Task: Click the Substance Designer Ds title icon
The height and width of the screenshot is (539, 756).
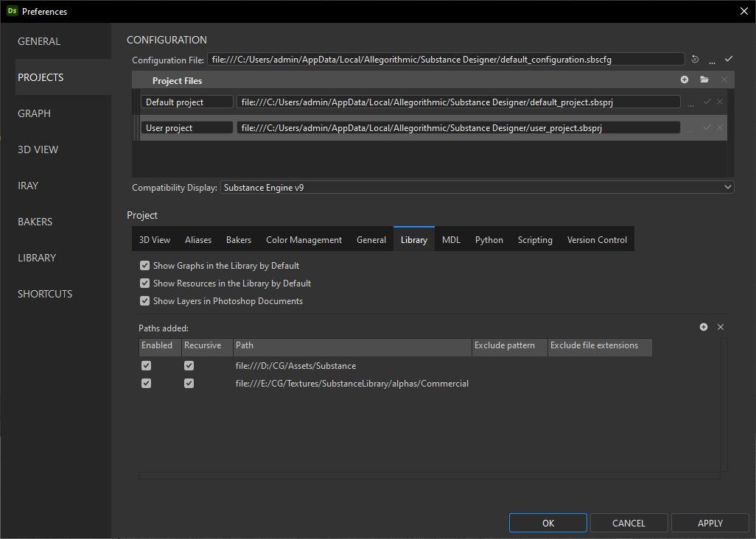Action: pyautogui.click(x=12, y=11)
